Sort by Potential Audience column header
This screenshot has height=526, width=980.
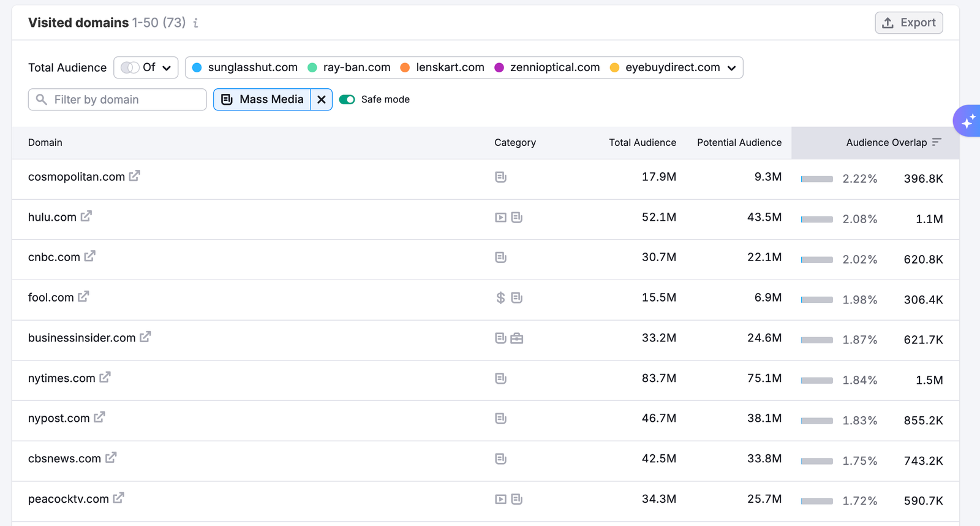(x=739, y=143)
